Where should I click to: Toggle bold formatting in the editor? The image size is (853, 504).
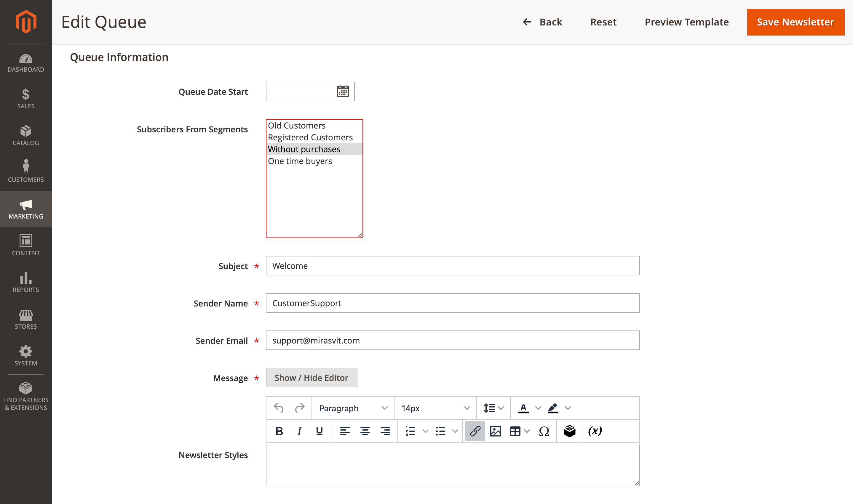pos(279,431)
